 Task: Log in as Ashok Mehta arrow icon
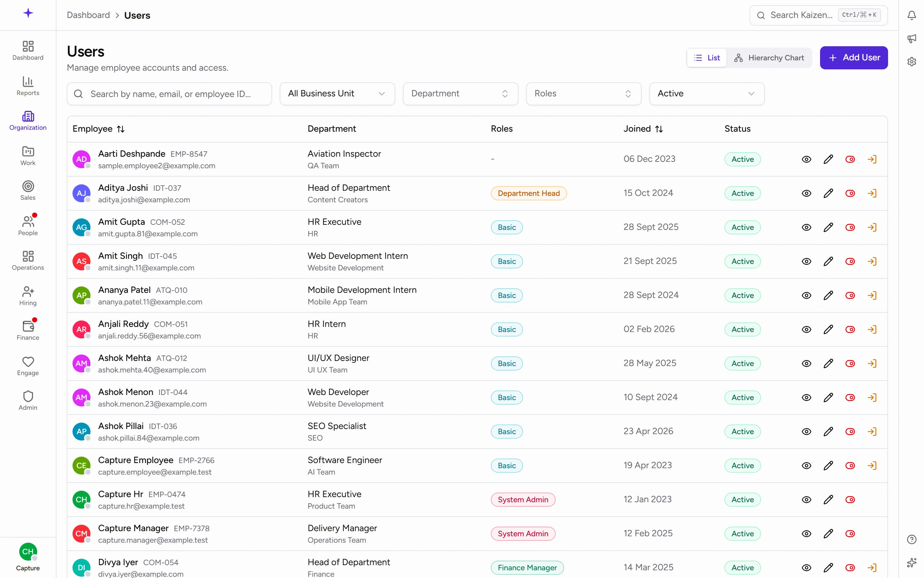click(x=872, y=363)
